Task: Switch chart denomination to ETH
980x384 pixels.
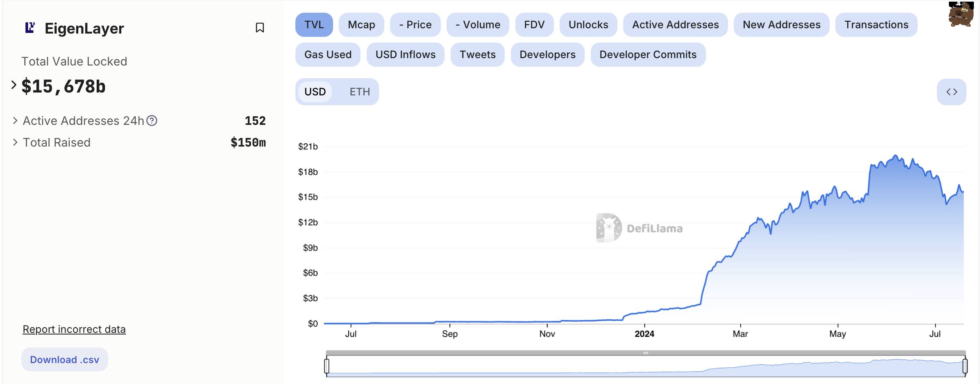Action: (360, 92)
